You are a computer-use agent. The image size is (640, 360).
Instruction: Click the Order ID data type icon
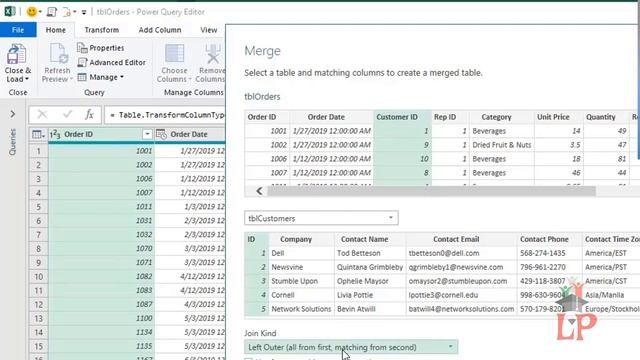(55, 134)
